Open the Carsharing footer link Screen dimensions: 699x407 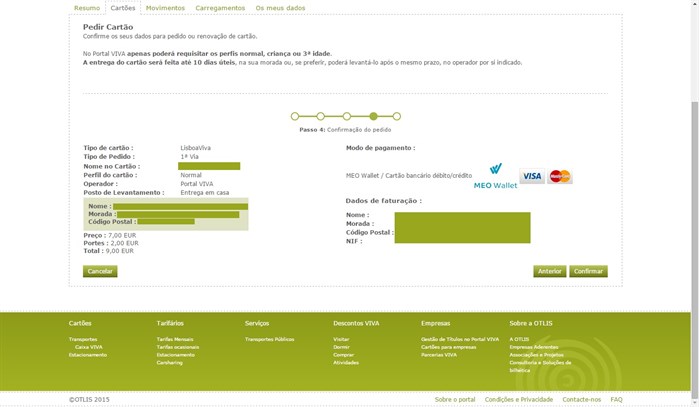tap(169, 362)
